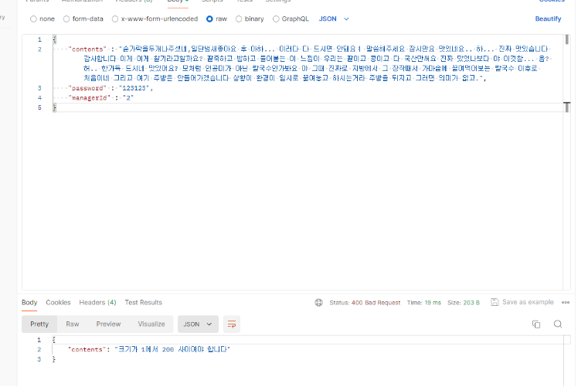588x387 pixels.
Task: Open the response Headers (4) tab
Action: [x=97, y=302]
